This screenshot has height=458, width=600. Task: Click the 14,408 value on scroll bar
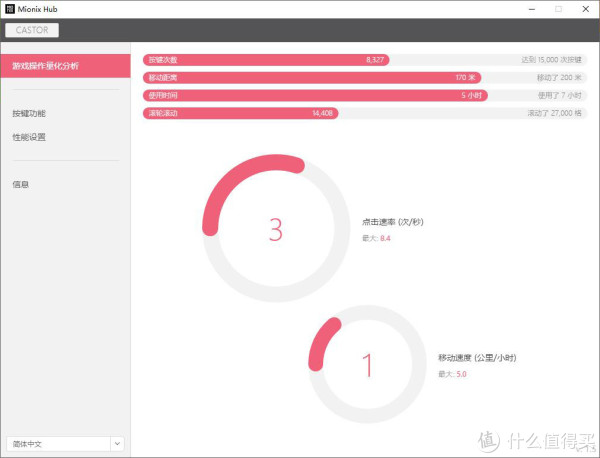[x=322, y=113]
